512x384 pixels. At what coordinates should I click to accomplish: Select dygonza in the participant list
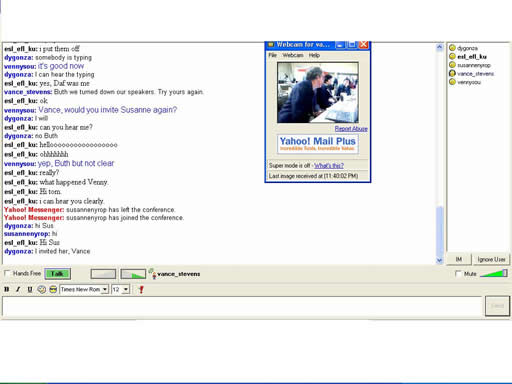[467, 48]
